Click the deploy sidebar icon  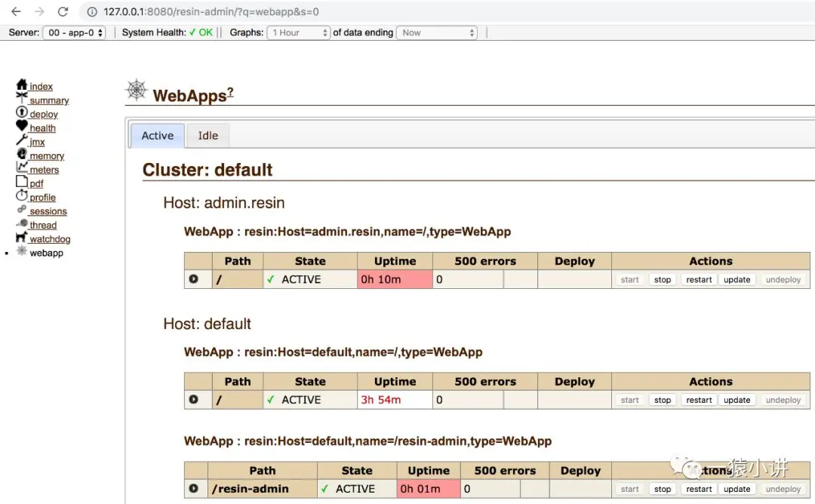(x=21, y=112)
